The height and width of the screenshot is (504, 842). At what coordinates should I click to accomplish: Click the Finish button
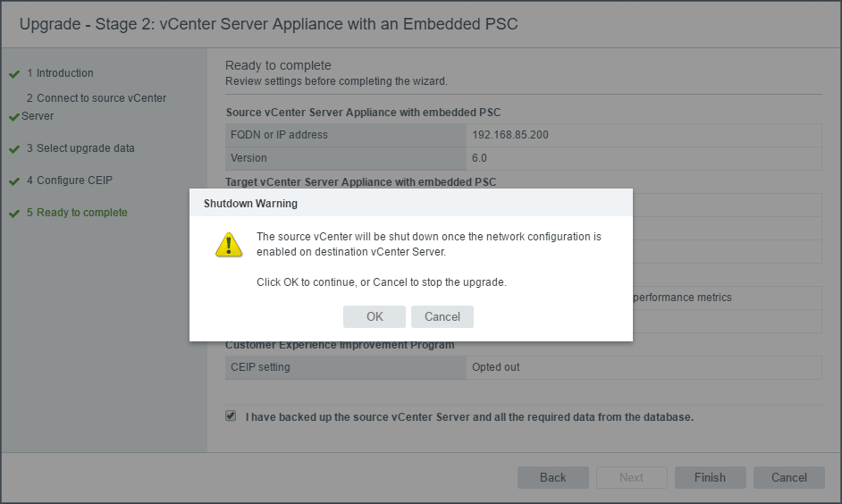click(710, 477)
